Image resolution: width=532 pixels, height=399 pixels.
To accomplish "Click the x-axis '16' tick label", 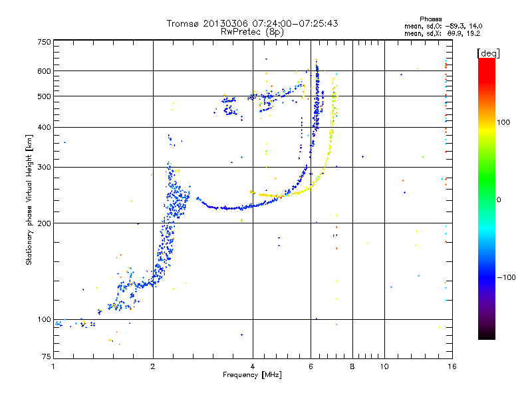I will tap(452, 366).
